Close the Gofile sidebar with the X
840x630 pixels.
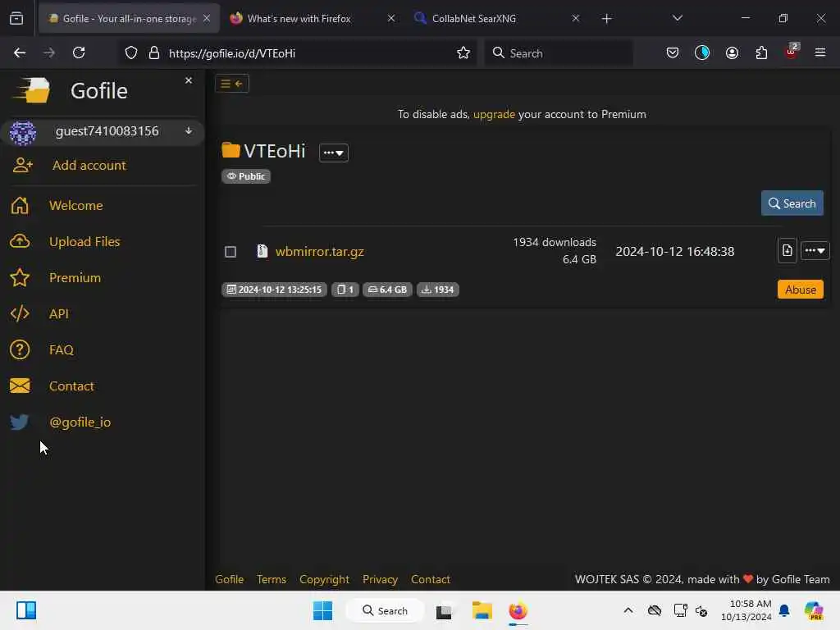tap(189, 80)
